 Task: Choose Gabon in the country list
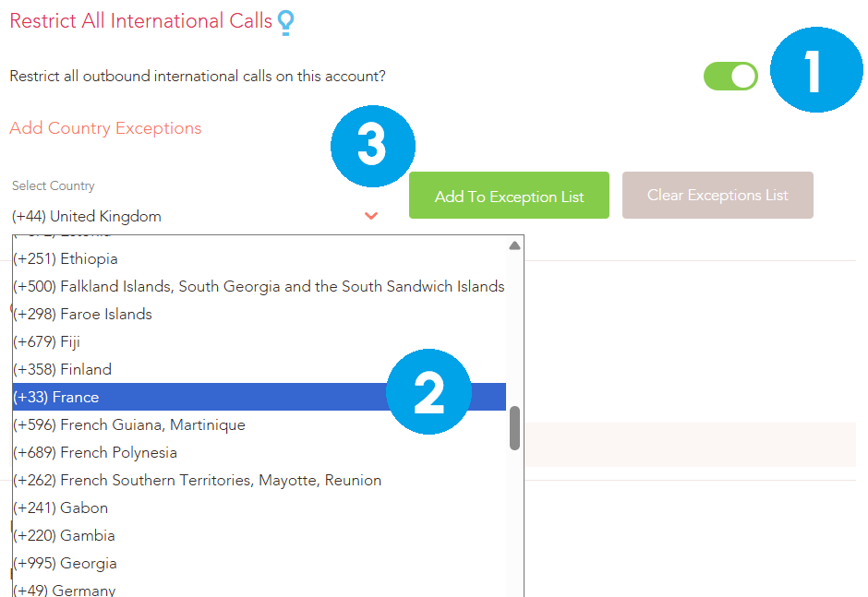(259, 507)
